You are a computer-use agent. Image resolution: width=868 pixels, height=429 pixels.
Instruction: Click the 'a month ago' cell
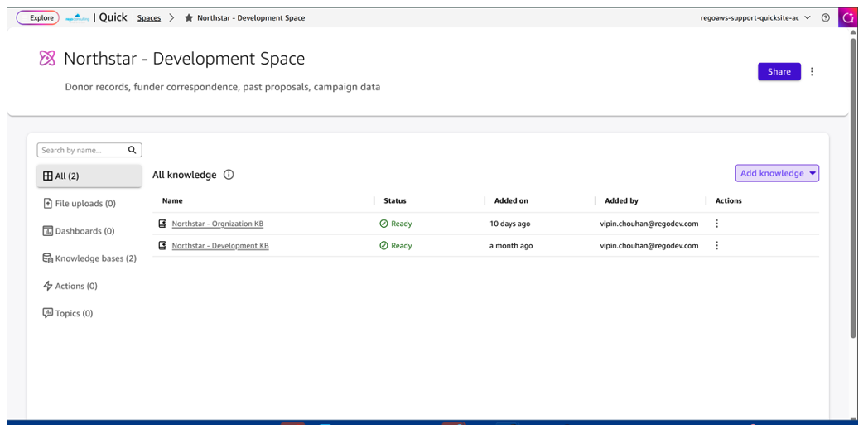click(x=511, y=245)
